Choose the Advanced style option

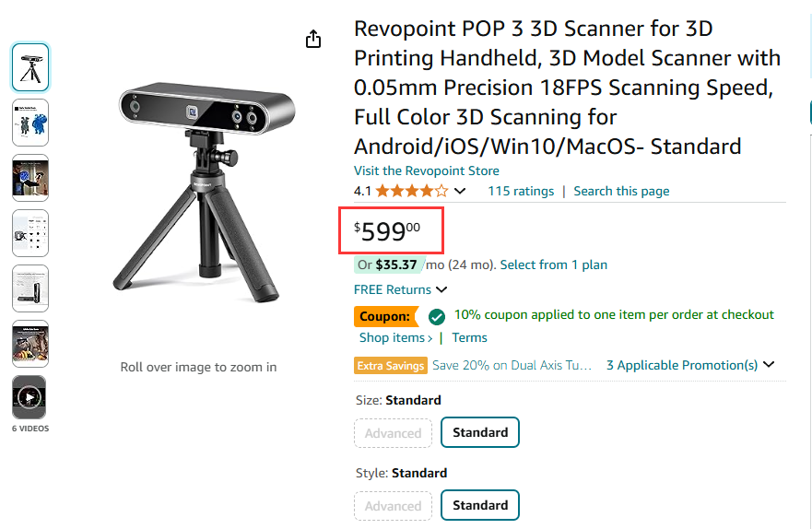click(x=393, y=505)
